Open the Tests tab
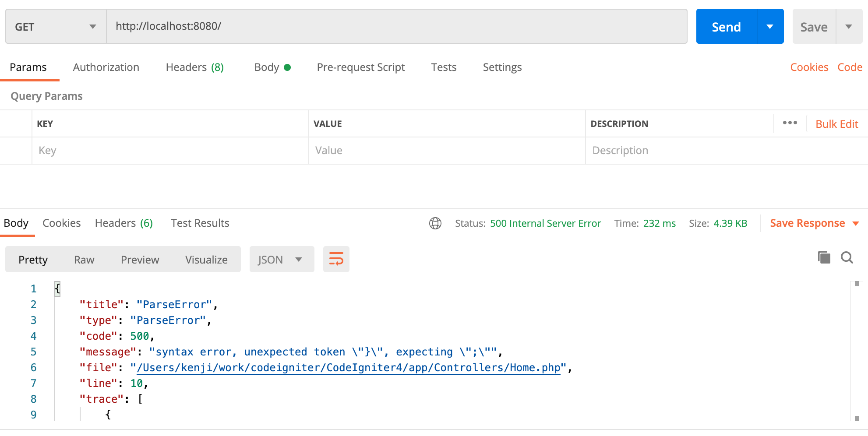The height and width of the screenshot is (436, 868). point(444,67)
